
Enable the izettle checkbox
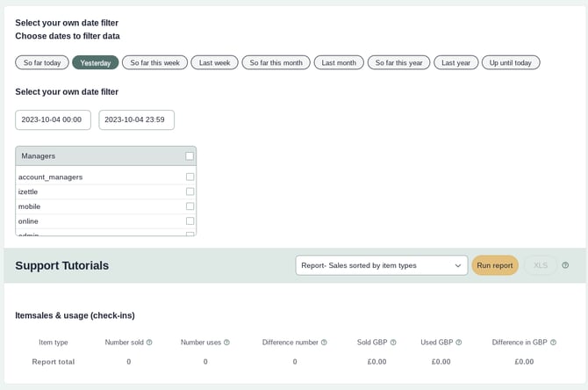click(190, 191)
